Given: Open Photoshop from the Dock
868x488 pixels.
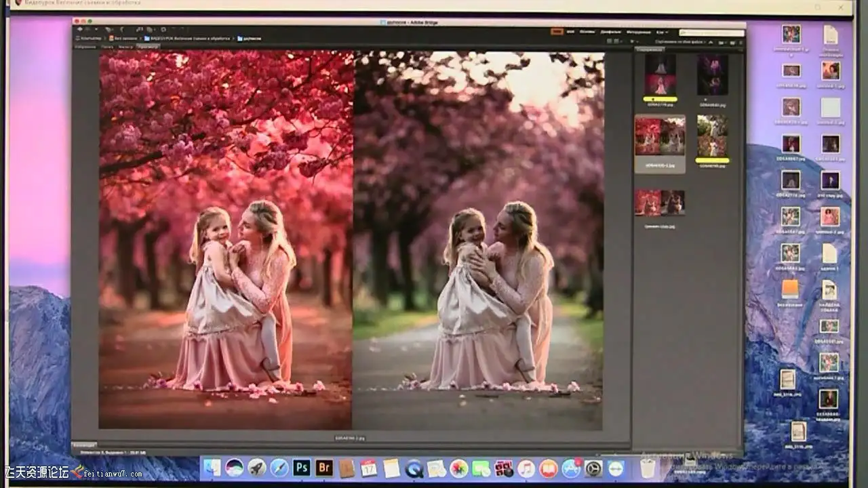Looking at the screenshot, I should coord(302,468).
